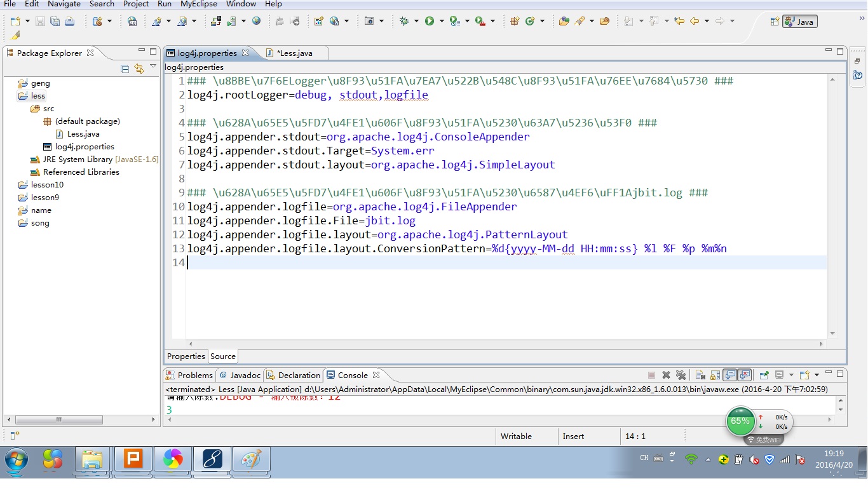Open Package Explorer view menu triangle
Screen dimensions: 868x488
(x=153, y=67)
